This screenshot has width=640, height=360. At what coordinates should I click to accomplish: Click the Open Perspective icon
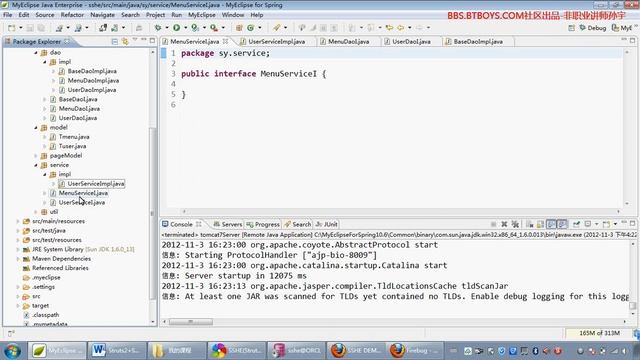[x=571, y=28]
